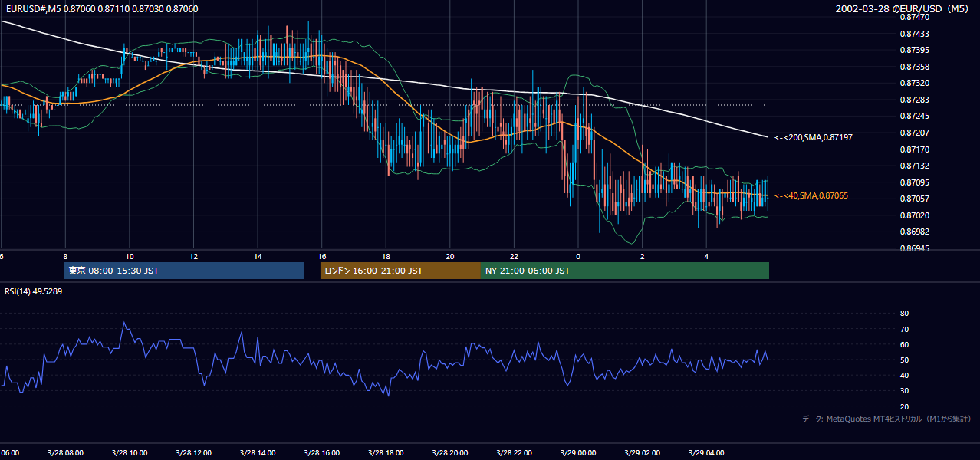Click the hour 20 tick under price chart
980x460 pixels.
point(450,256)
